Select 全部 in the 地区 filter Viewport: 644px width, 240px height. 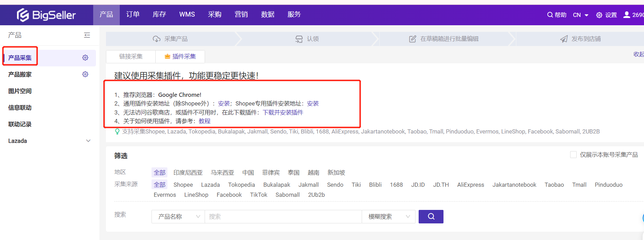(159, 173)
